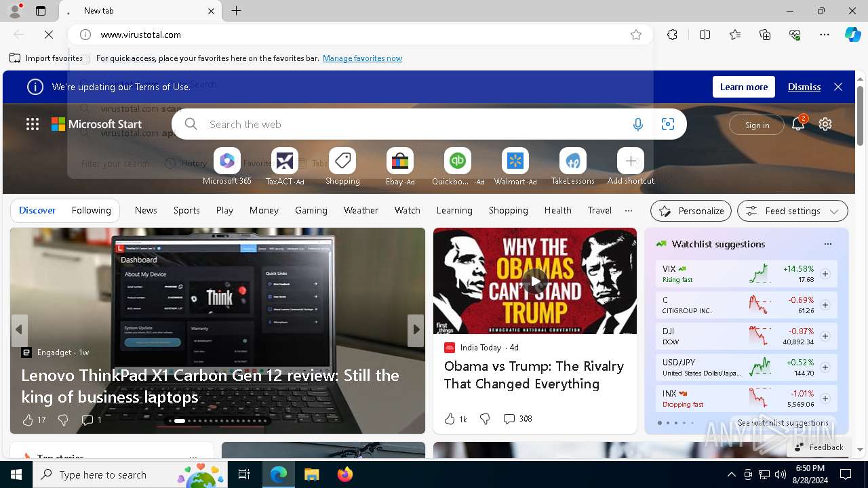Open the Feedback button

818,447
